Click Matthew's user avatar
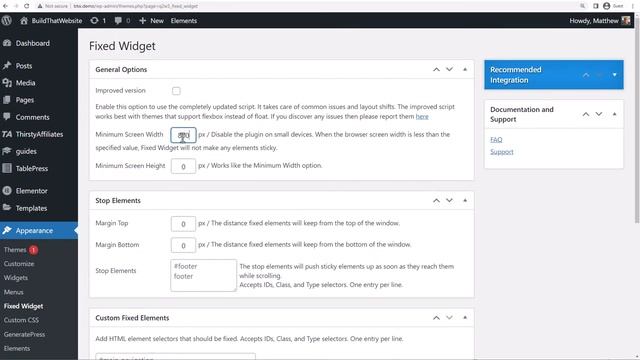Screen dimensions: 640x360 pyautogui.click(x=626, y=20)
